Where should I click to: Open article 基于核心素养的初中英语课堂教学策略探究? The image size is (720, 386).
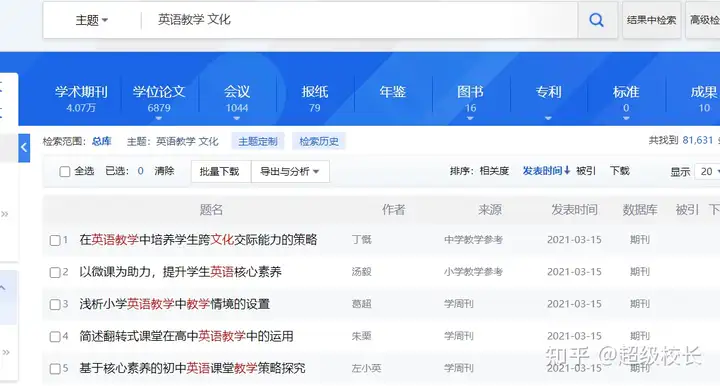[x=192, y=368]
